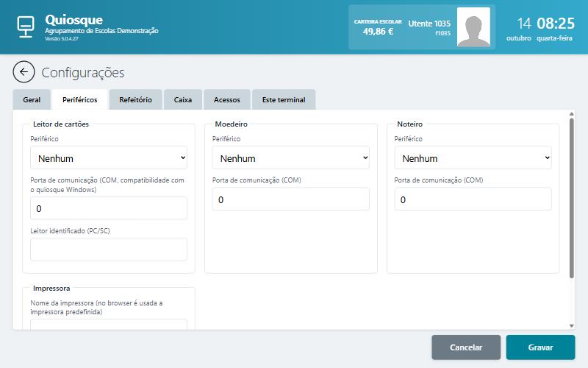Click the Leitor de cartões section heading
588x368 pixels.
point(61,124)
